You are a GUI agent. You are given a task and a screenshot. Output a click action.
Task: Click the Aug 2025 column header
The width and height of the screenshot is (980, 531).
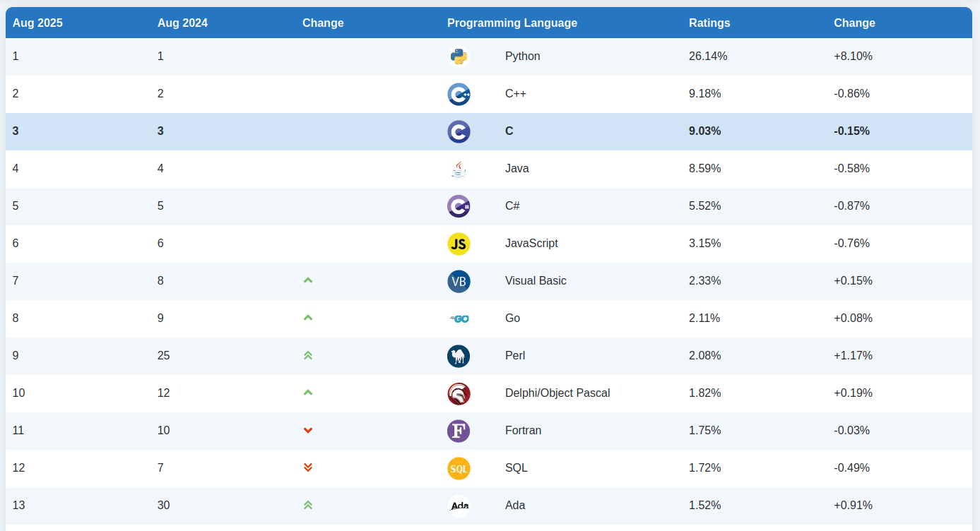coord(37,23)
